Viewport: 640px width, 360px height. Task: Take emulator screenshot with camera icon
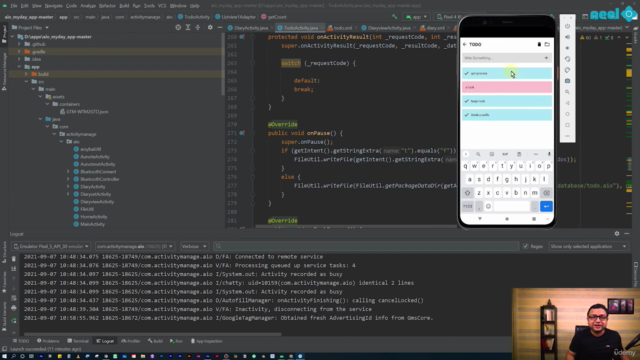tap(567, 81)
